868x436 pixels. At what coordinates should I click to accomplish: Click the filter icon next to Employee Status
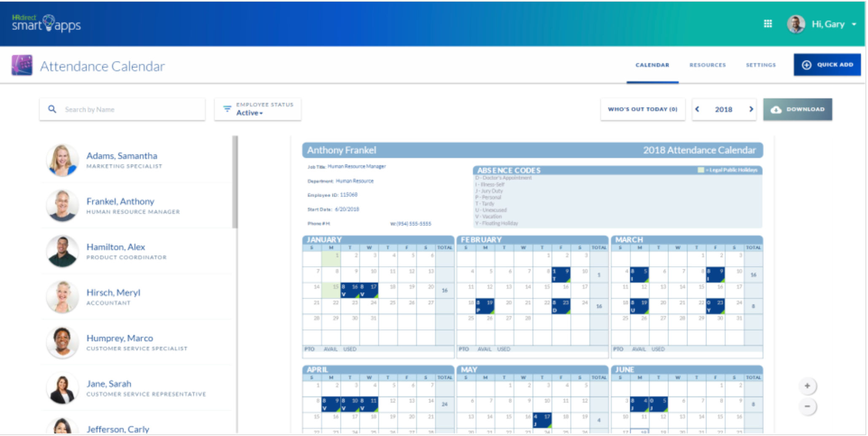227,108
